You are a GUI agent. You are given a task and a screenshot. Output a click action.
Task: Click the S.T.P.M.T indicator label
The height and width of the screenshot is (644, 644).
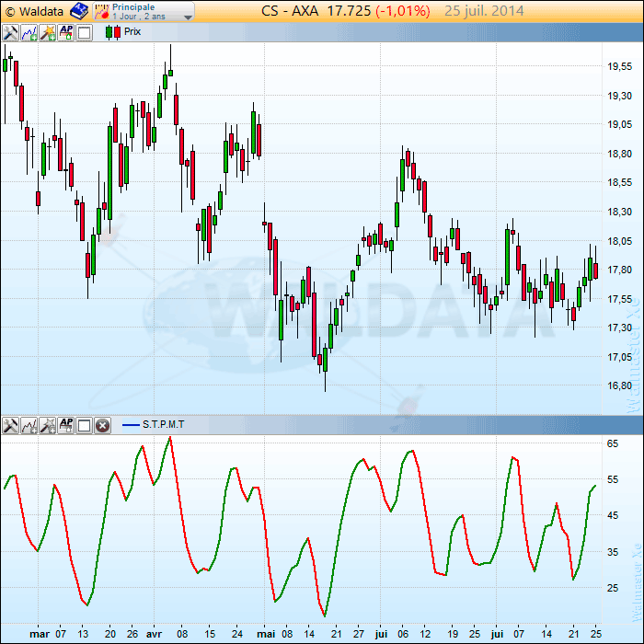(x=163, y=425)
